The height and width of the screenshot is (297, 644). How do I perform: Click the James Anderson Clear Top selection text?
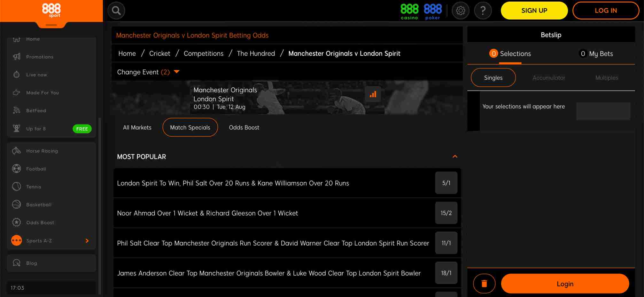click(x=269, y=273)
